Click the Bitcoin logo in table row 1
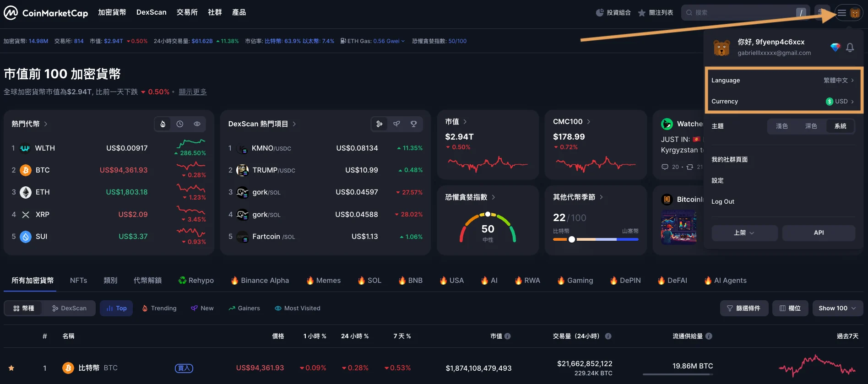The height and width of the screenshot is (384, 868). pyautogui.click(x=68, y=368)
